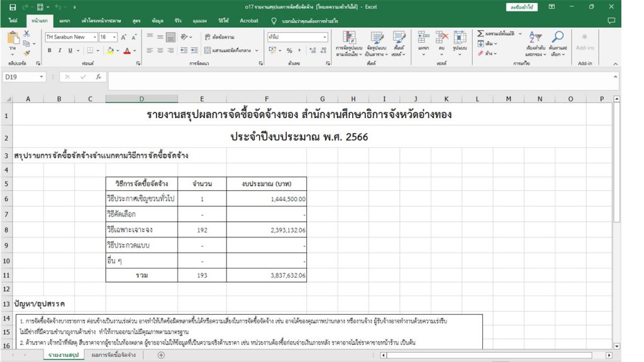Click the Format Painter brush icon
Screen dimensions: 644x362
(x=27, y=53)
